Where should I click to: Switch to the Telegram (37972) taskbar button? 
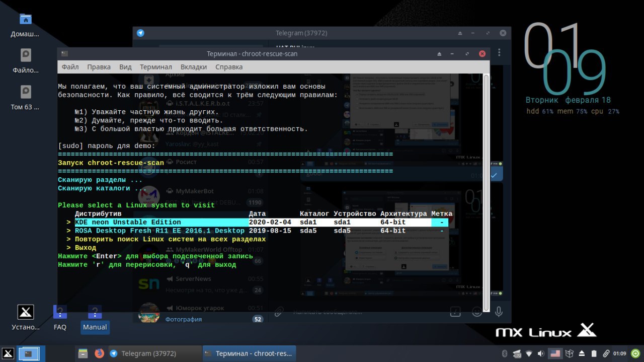coord(154,353)
